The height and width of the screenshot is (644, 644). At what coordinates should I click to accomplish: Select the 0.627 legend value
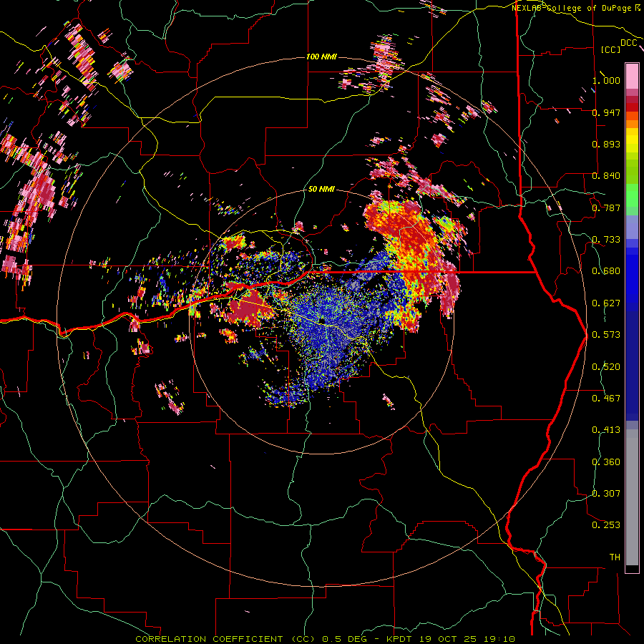point(606,303)
